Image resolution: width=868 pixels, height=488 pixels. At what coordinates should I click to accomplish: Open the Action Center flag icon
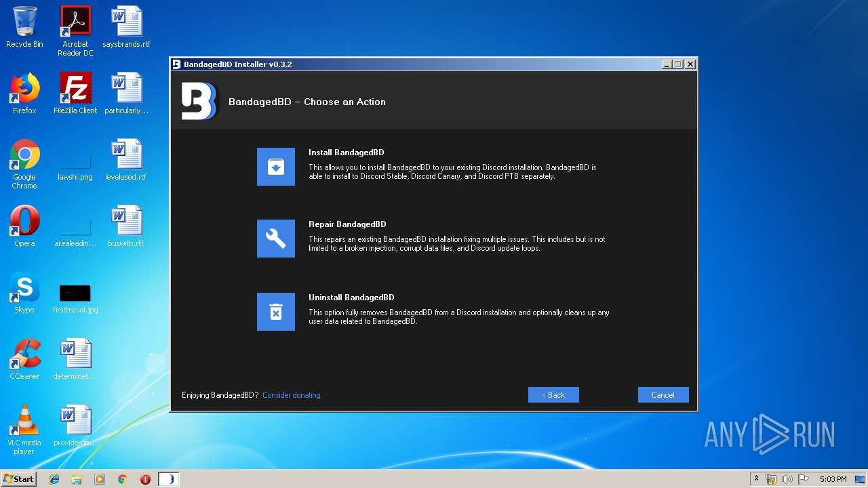pos(803,479)
